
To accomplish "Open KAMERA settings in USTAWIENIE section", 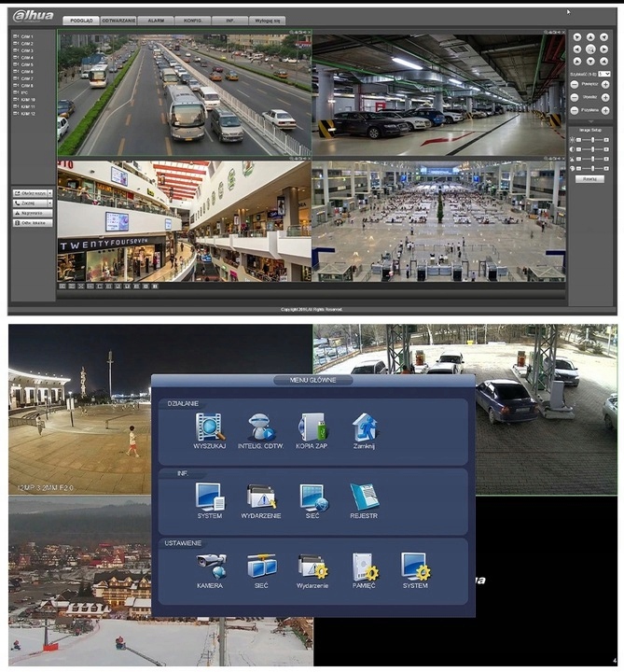I will [x=210, y=567].
